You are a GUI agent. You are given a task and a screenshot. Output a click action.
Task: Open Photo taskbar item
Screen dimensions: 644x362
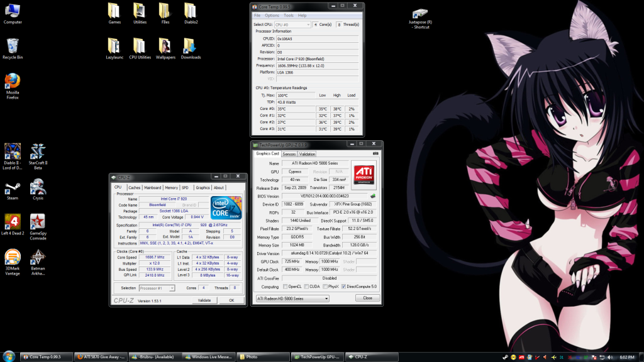click(x=264, y=357)
